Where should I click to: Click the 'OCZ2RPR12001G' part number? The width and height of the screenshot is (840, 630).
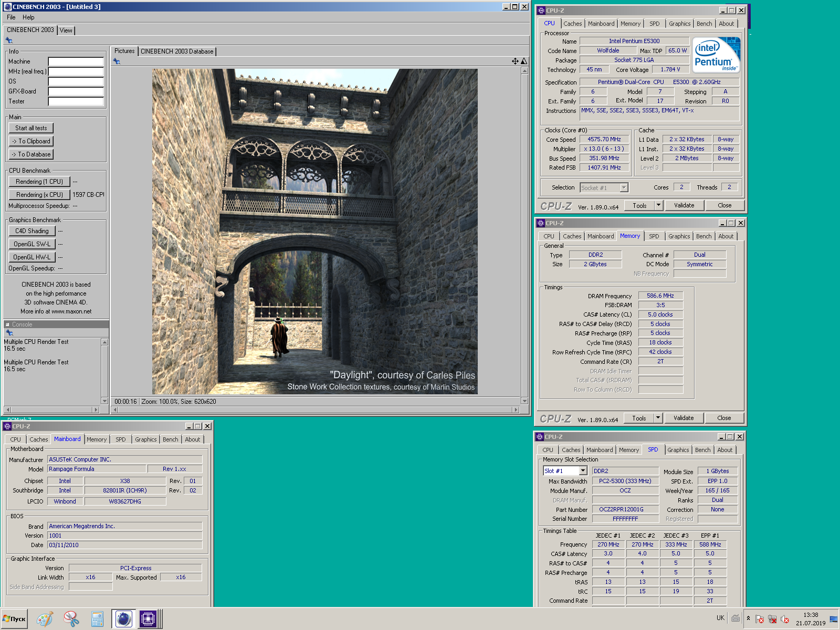click(621, 509)
